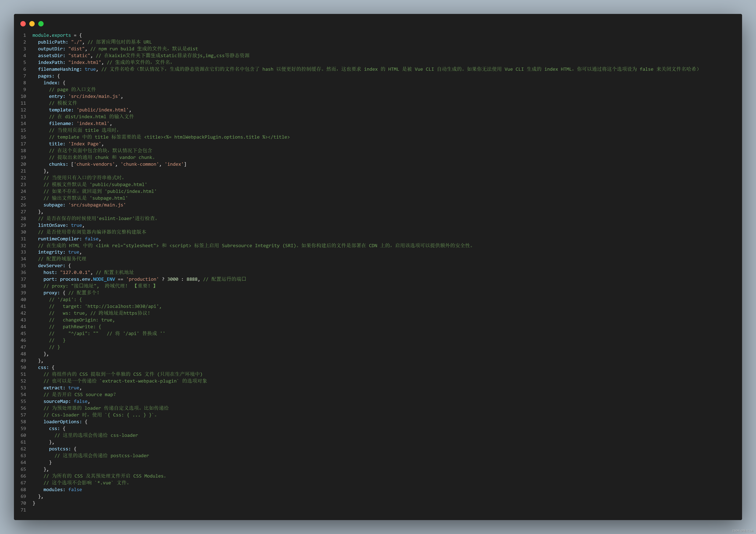Click the NODE_ENV token in port line

104,279
